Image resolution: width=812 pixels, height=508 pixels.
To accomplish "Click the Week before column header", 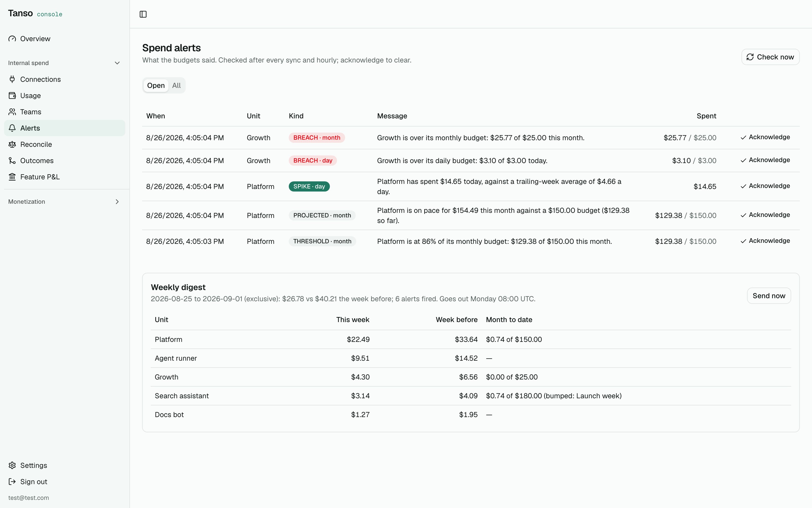I will click(x=456, y=320).
